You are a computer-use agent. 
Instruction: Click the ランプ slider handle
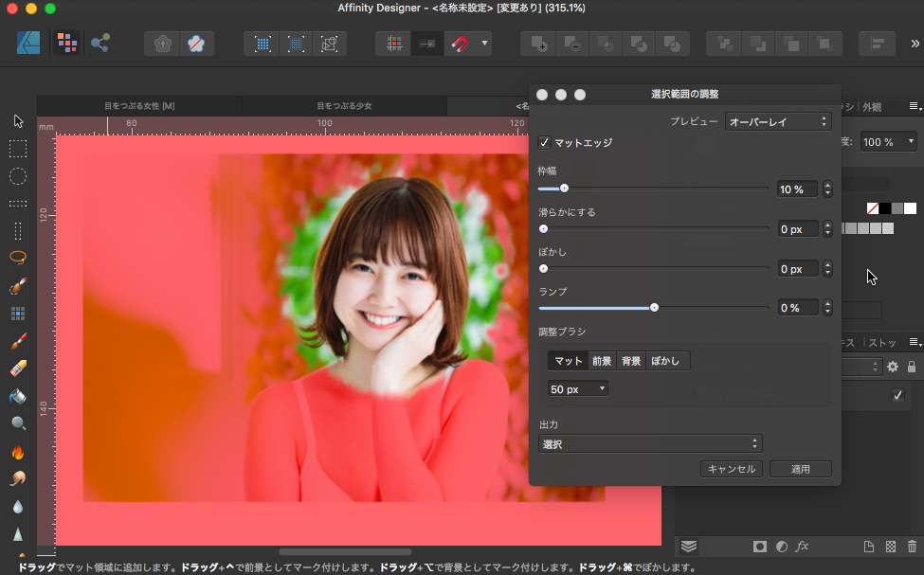654,308
